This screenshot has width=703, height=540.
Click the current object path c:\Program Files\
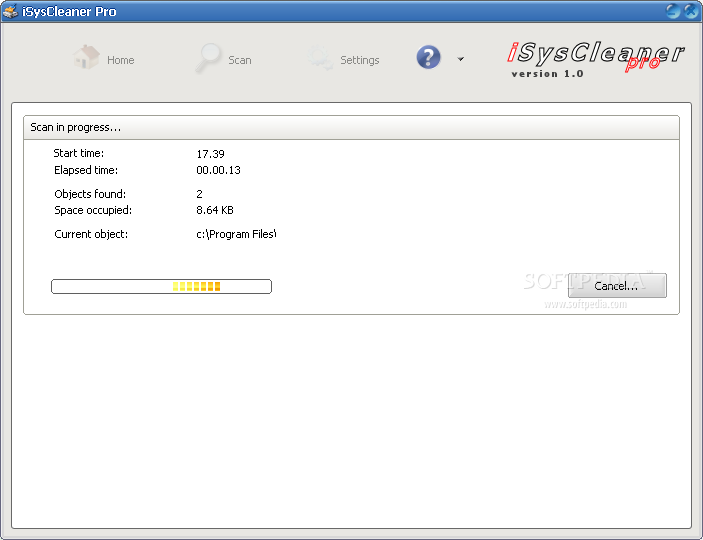click(x=236, y=234)
